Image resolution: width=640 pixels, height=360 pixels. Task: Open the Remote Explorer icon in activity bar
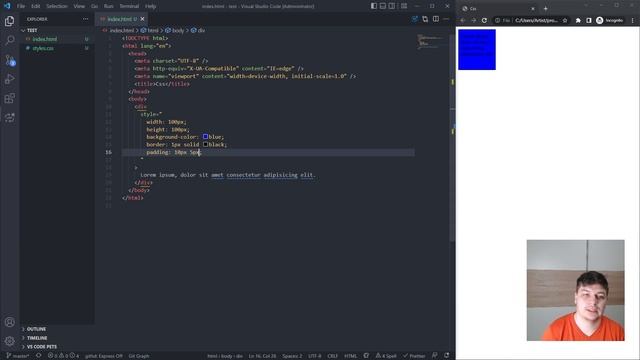[x=9, y=118]
